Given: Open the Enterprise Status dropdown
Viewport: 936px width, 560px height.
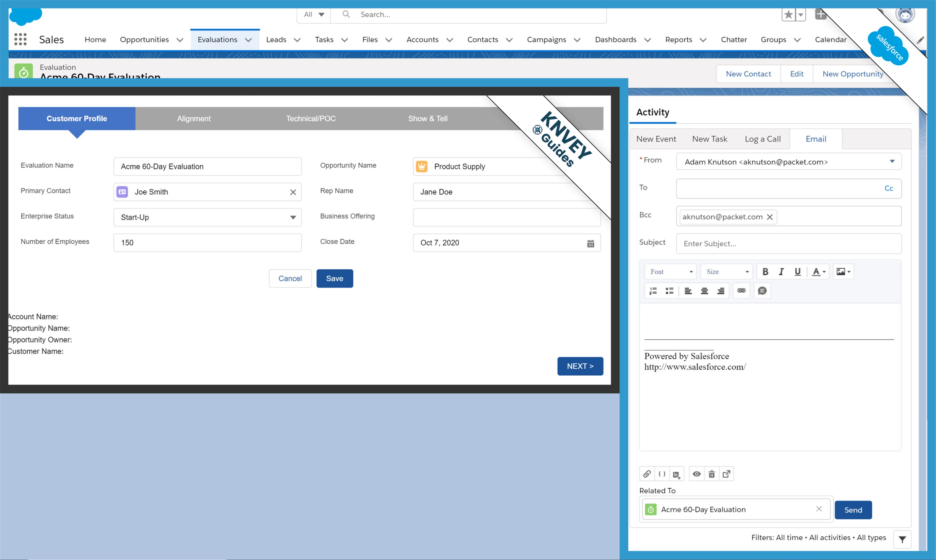Looking at the screenshot, I should coord(207,217).
